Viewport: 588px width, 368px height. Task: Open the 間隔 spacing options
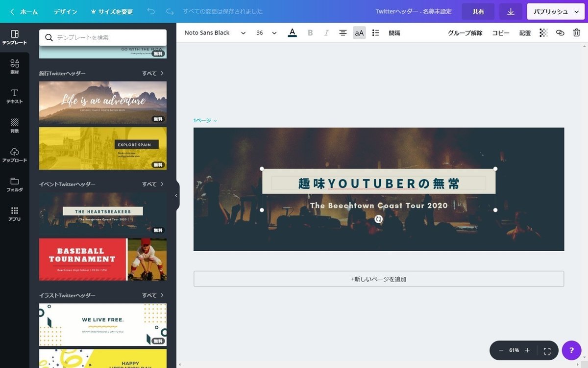click(394, 33)
